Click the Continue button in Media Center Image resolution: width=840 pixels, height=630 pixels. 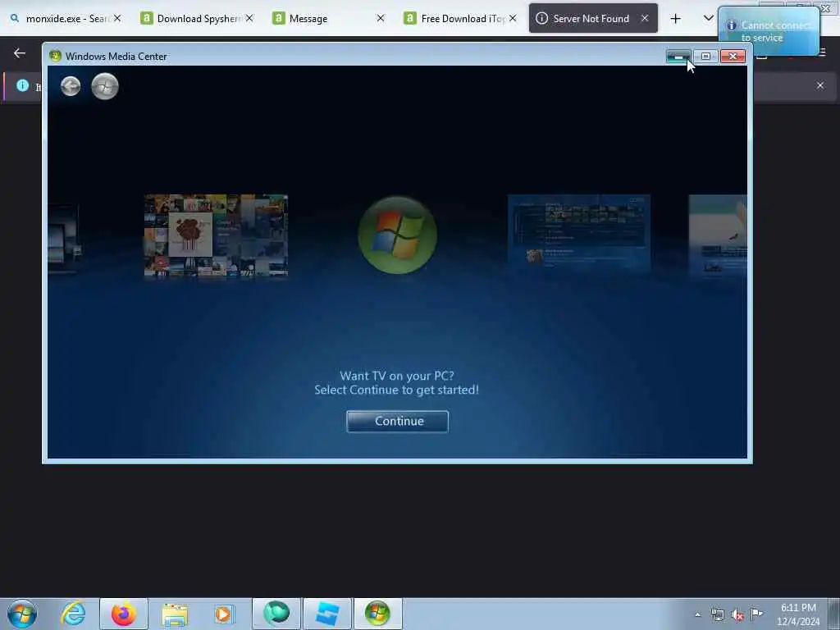pos(398,421)
